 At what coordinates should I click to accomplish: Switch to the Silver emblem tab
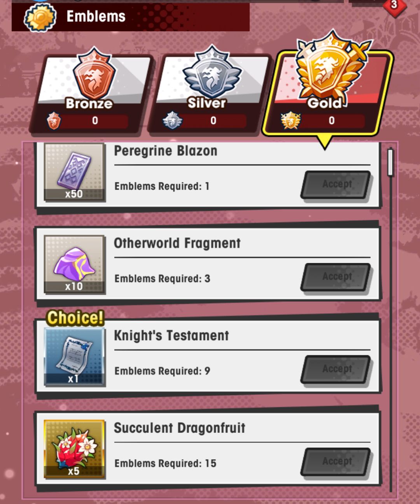click(x=209, y=93)
